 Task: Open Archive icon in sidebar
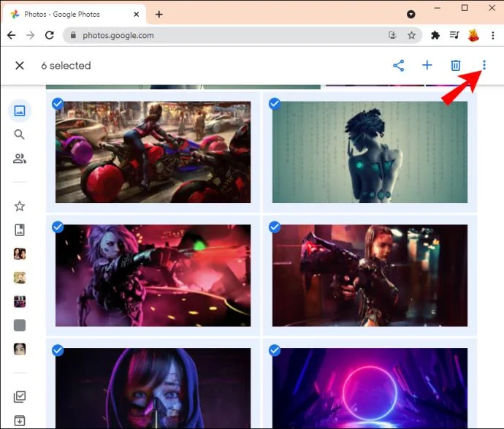click(20, 420)
